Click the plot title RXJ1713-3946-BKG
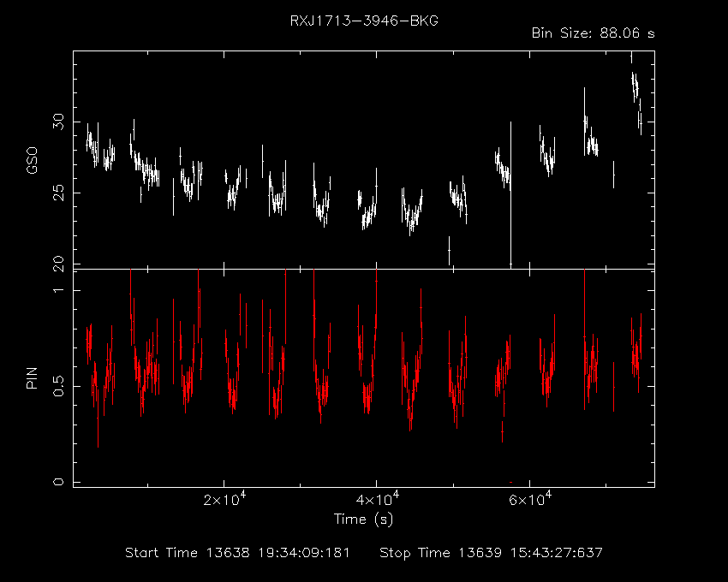Viewport: 728px width, 582px height. coord(364,21)
